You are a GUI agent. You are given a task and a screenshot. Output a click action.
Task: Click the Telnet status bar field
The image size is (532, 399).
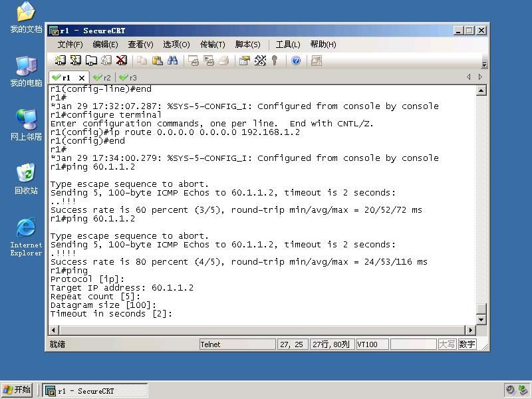(x=237, y=344)
